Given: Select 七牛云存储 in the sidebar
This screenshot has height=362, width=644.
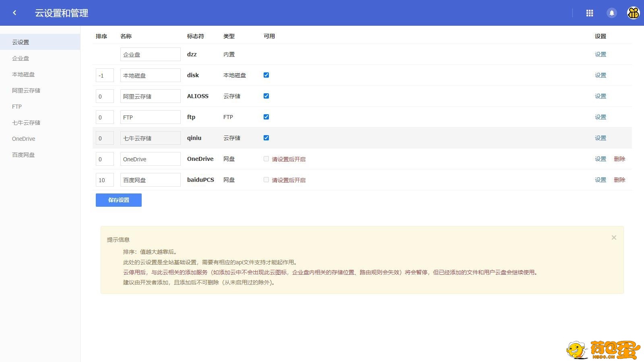Looking at the screenshot, I should pos(40,123).
